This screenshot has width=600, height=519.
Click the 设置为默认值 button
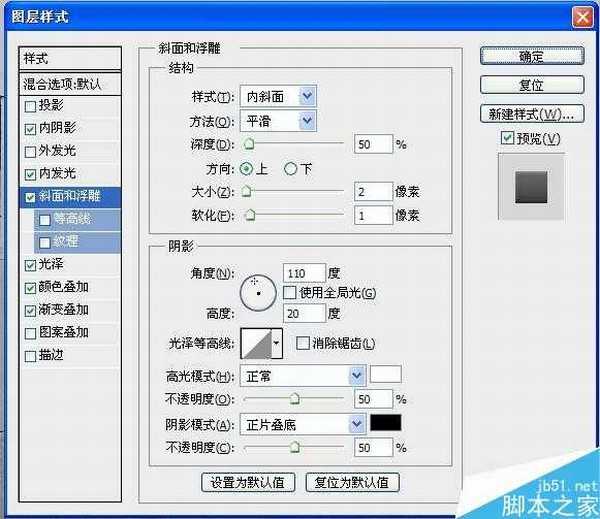pos(248,482)
